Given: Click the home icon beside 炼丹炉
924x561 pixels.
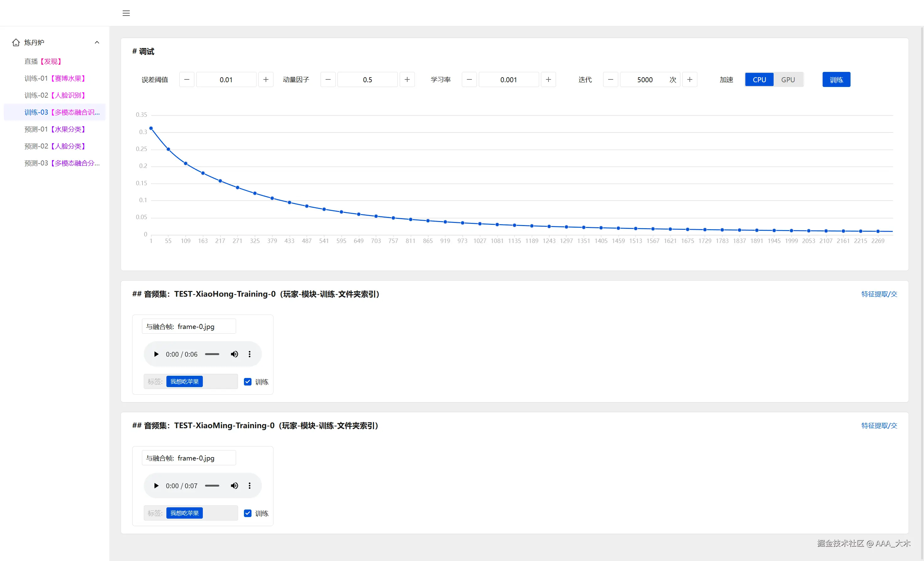Looking at the screenshot, I should (15, 42).
